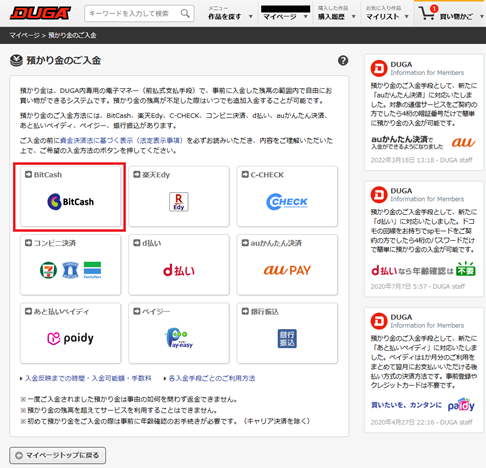Open the help question mark icon
The height and width of the screenshot is (468, 486).
tap(343, 61)
